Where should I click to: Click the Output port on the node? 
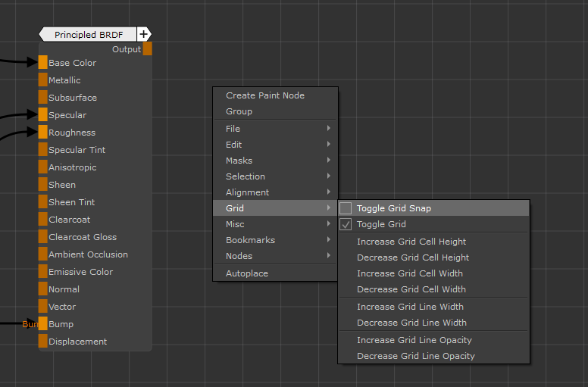pyautogui.click(x=148, y=49)
